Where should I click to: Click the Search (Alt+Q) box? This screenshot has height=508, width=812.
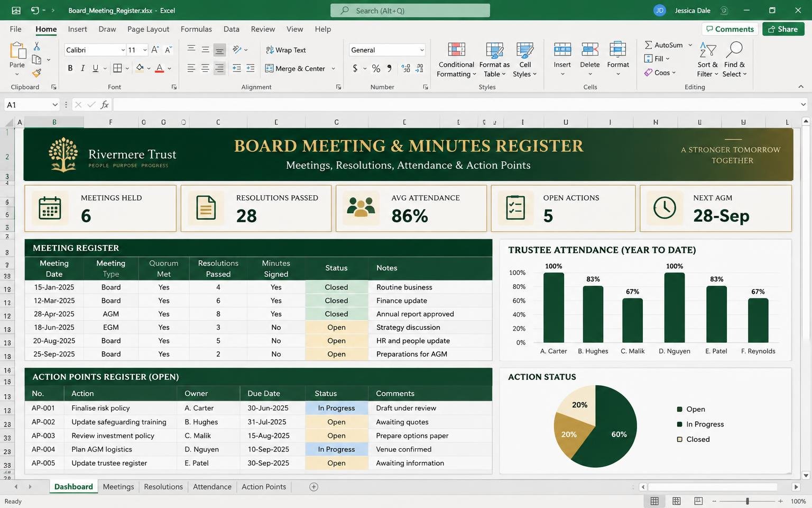(410, 10)
